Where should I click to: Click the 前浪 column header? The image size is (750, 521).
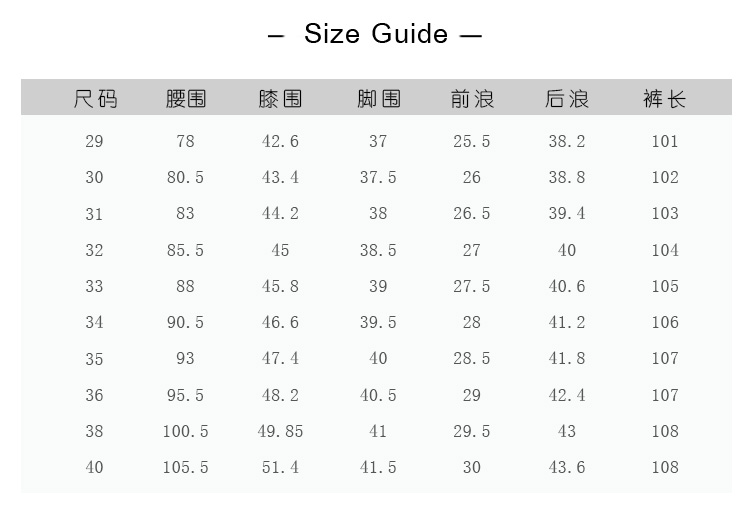tap(472, 99)
